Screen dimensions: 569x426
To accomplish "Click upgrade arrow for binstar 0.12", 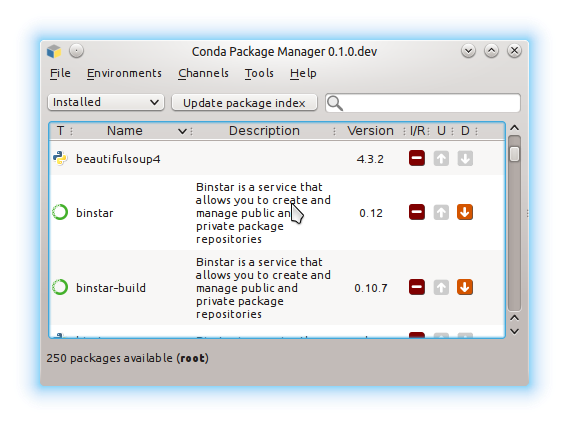I will (441, 212).
